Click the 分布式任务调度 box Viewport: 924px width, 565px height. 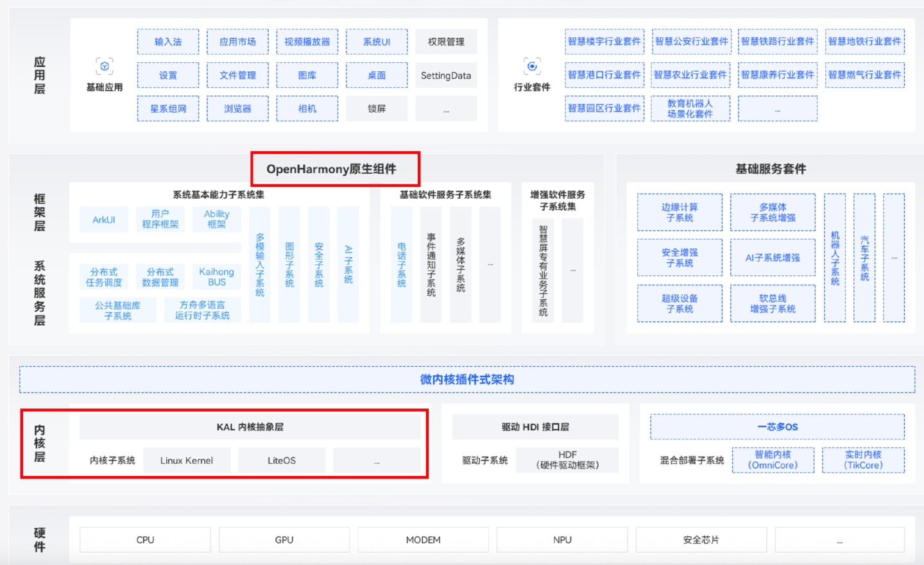[x=104, y=277]
